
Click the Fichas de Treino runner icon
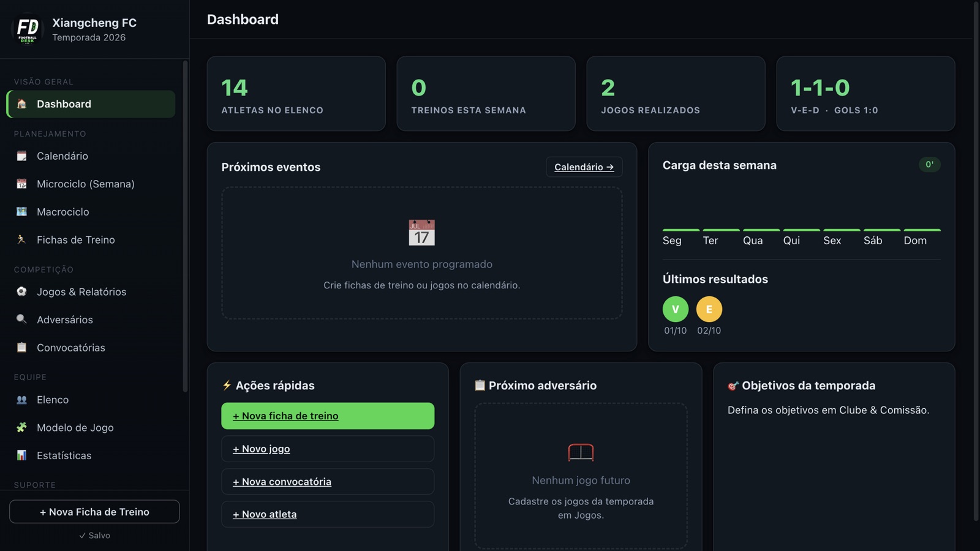pos(21,239)
